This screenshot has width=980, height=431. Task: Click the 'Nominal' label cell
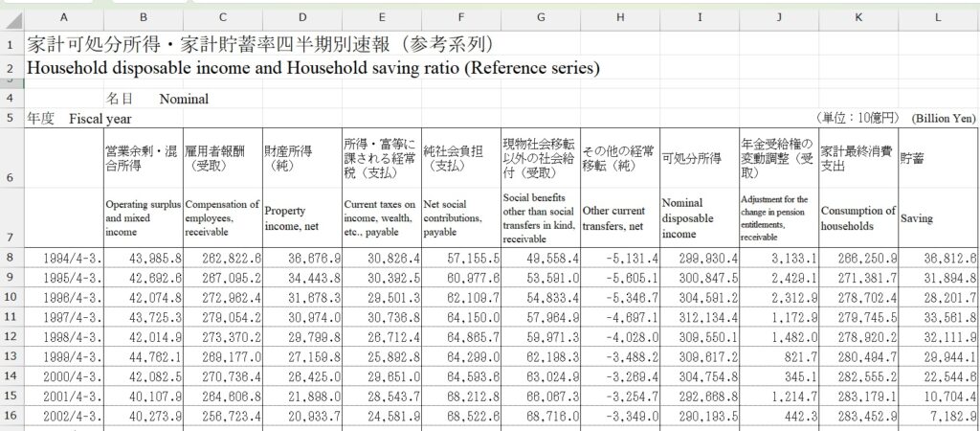[x=184, y=99]
